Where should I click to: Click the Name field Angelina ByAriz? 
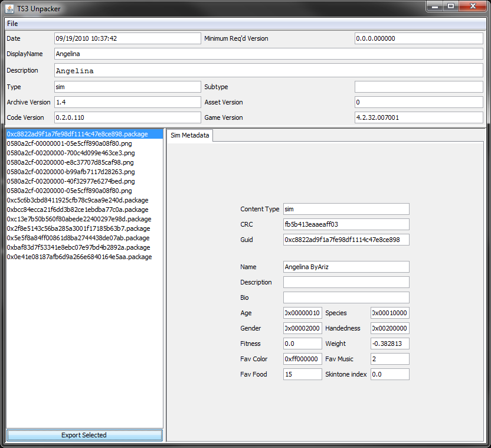346,267
